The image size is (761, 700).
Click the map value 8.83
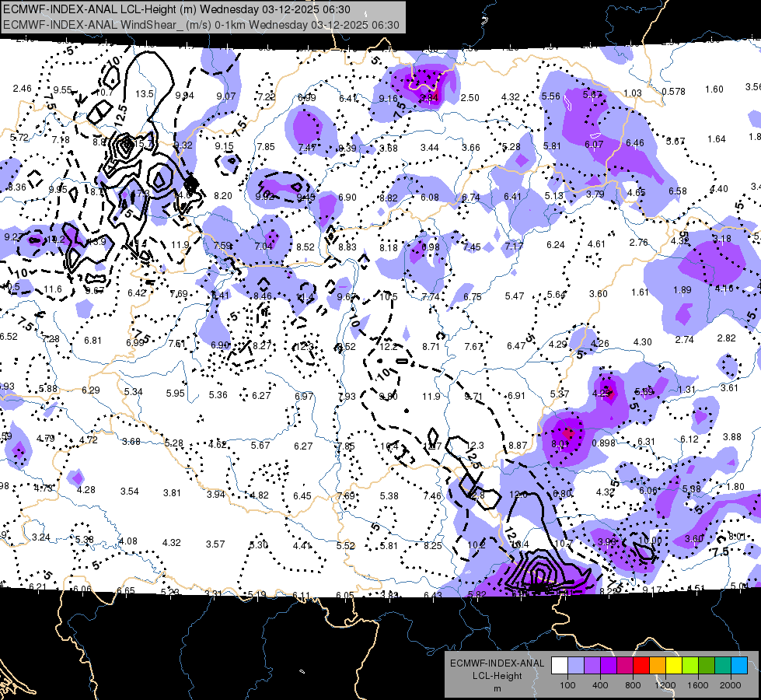[x=347, y=247]
